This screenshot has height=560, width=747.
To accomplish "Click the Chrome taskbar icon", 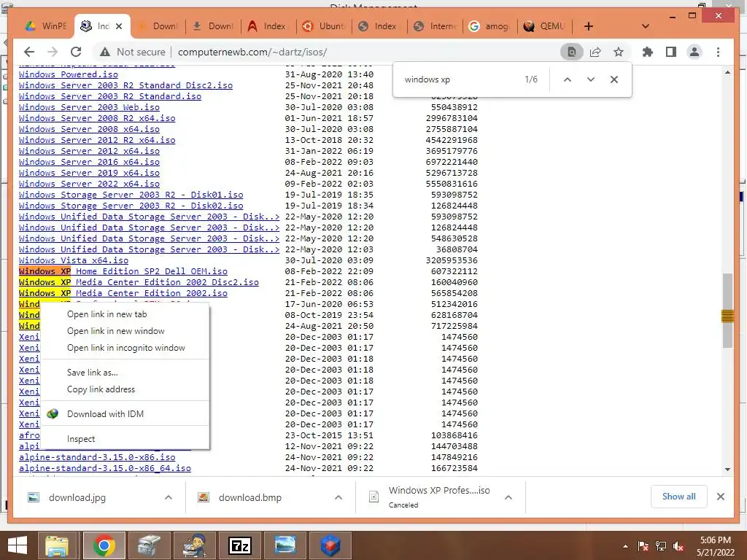I will click(104, 545).
